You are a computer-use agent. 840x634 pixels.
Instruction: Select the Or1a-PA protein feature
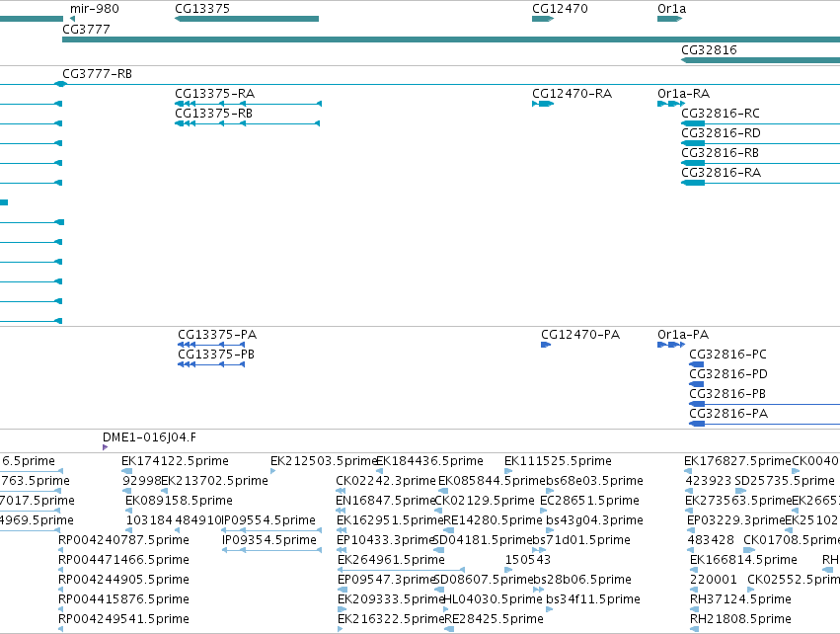(670, 345)
